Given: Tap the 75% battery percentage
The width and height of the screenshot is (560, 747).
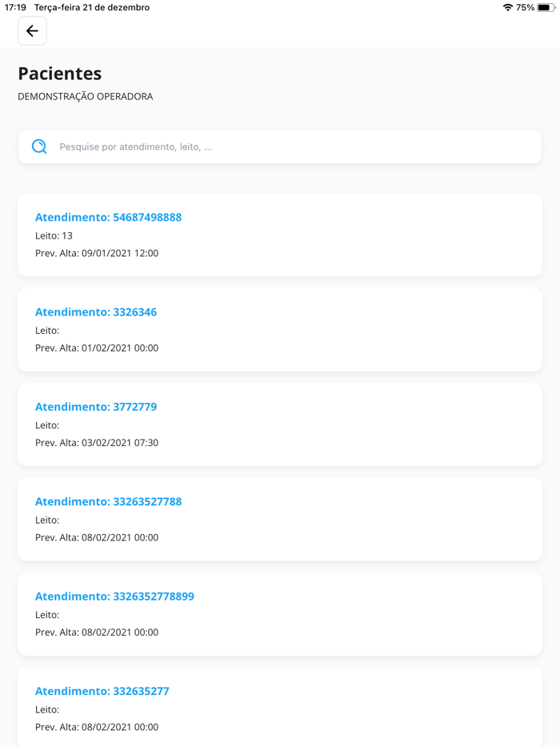Looking at the screenshot, I should point(526,7).
